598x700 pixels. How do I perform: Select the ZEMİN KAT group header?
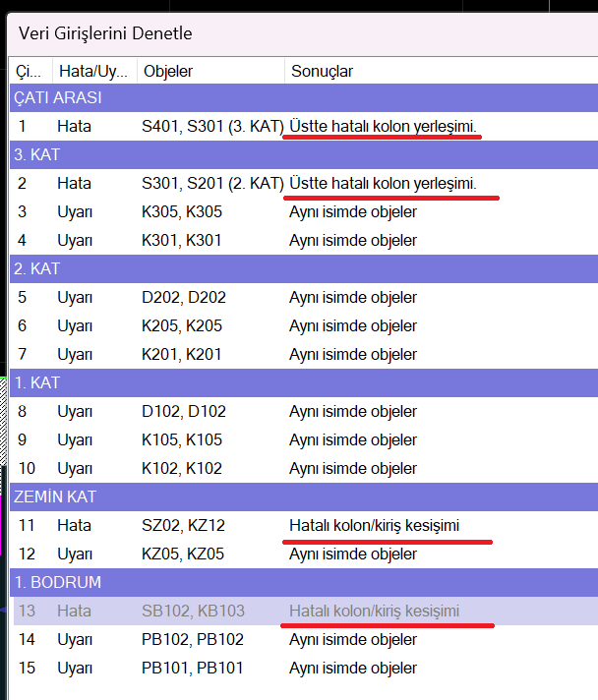click(x=55, y=496)
